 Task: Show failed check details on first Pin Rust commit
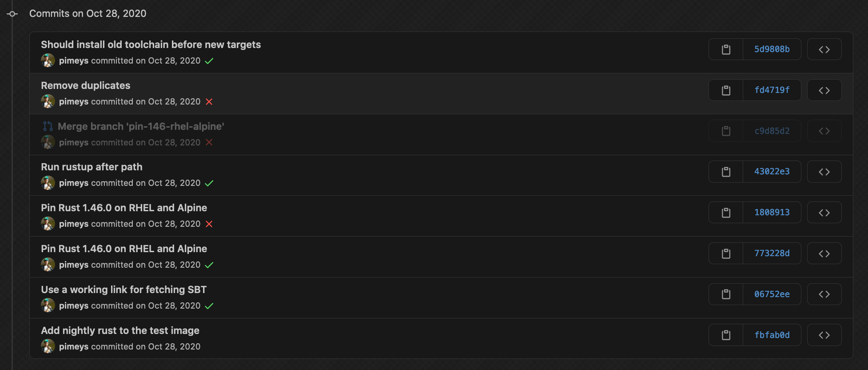click(209, 224)
